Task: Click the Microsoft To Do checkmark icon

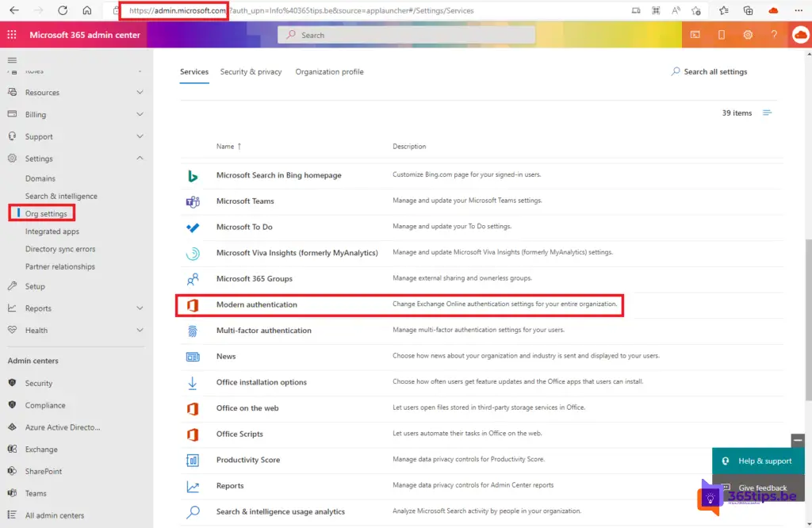Action: tap(193, 228)
